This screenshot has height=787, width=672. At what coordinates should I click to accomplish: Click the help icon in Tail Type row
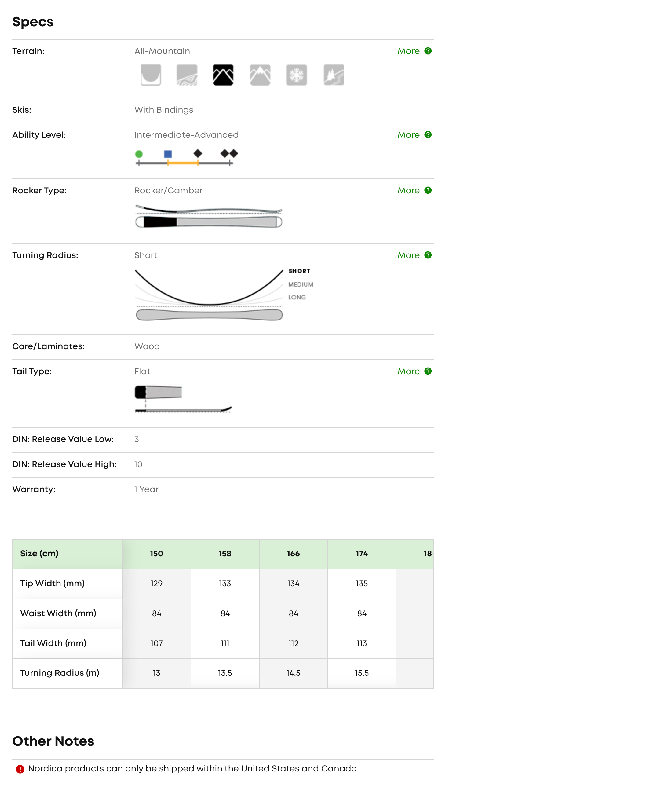(x=428, y=371)
